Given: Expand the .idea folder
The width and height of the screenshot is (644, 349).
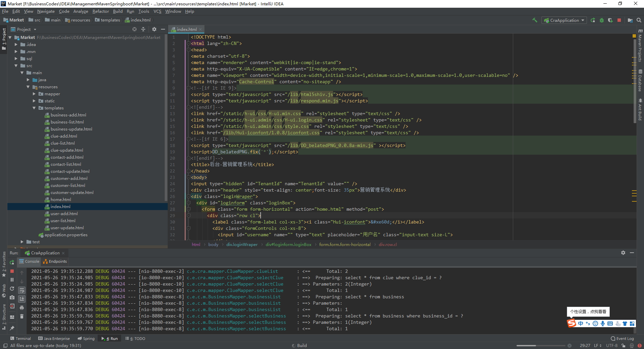Looking at the screenshot, I should tap(16, 44).
